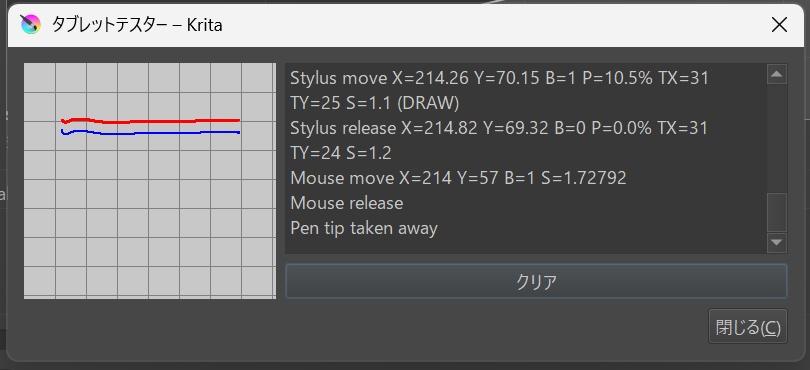Select the "Mouse release" log line
Image resolution: width=810 pixels, height=370 pixels.
pyautogui.click(x=347, y=203)
